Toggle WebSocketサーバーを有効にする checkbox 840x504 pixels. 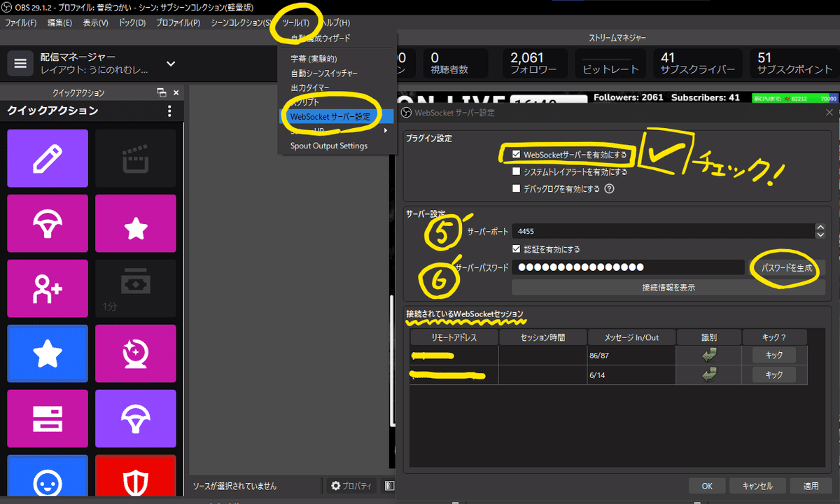(x=517, y=154)
